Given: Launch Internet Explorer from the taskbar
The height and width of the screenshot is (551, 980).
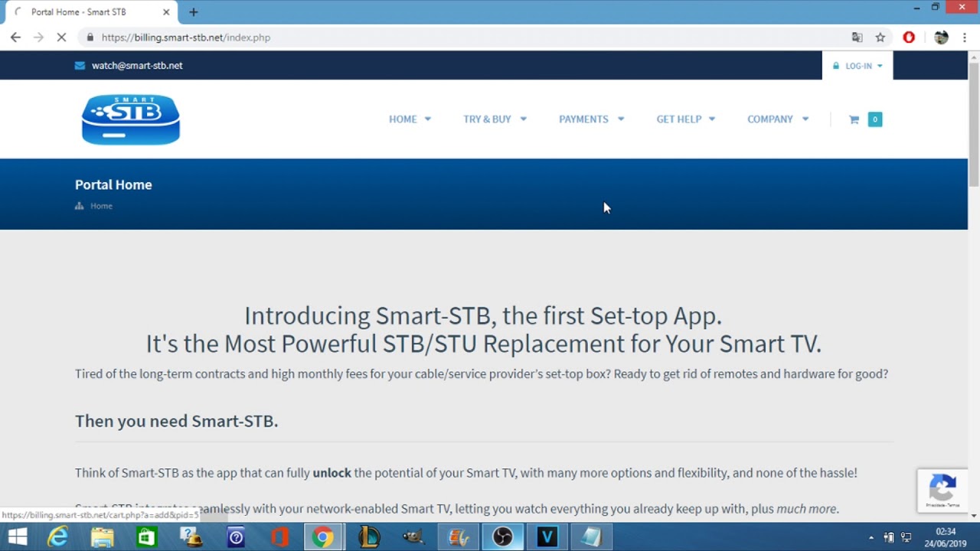Looking at the screenshot, I should point(58,537).
